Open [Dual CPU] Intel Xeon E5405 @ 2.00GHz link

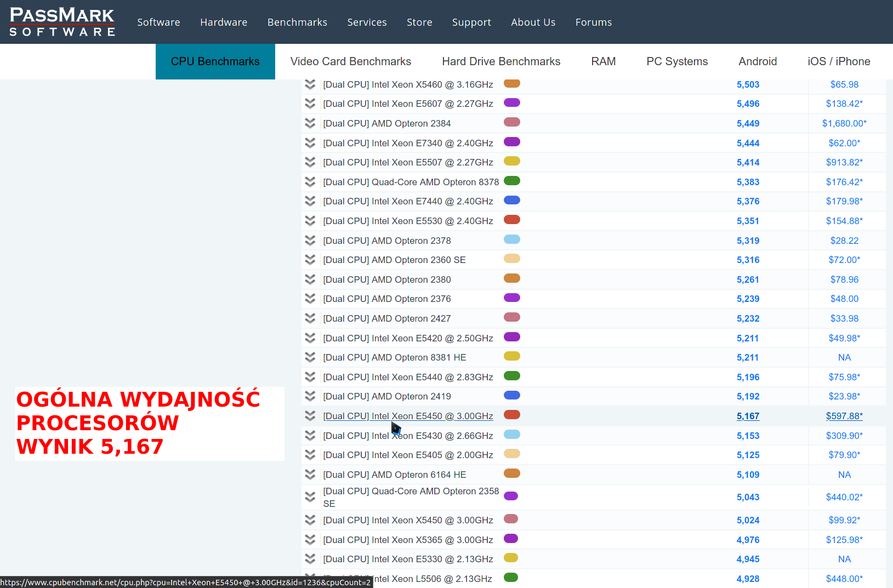[x=408, y=455]
